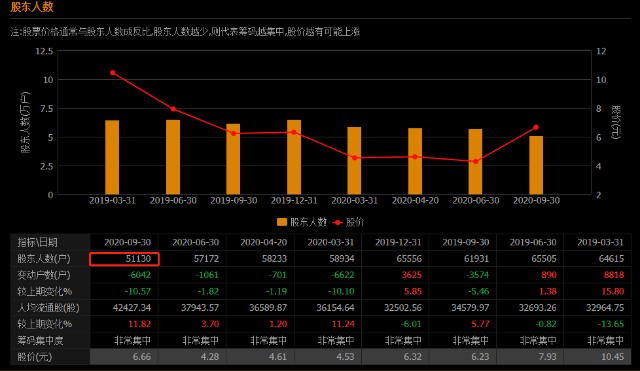Click chart axis label 2019-12-31
Viewport: 640px width, 371px height.
[294, 200]
